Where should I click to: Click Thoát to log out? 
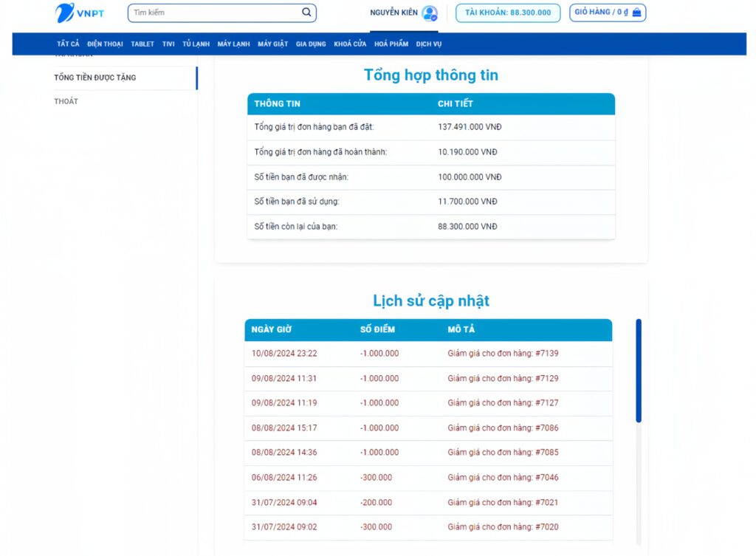[66, 101]
